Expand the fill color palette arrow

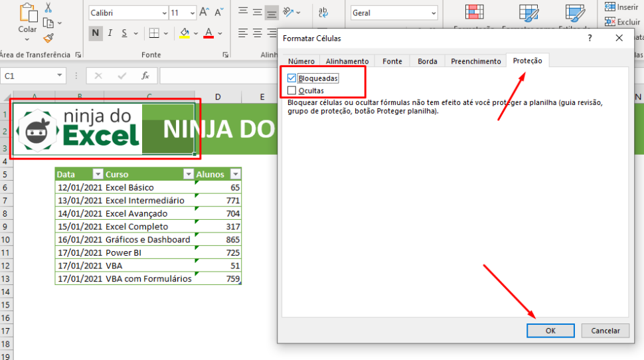pyautogui.click(x=195, y=33)
